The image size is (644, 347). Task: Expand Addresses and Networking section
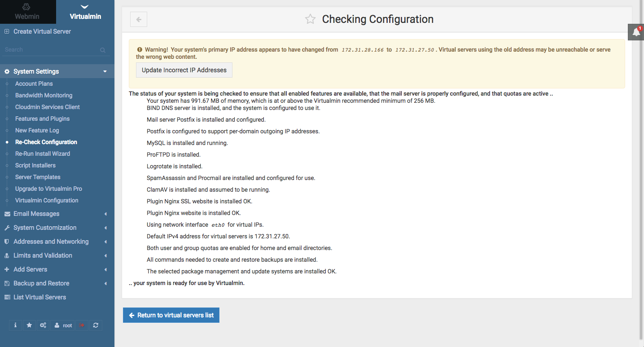tap(57, 242)
